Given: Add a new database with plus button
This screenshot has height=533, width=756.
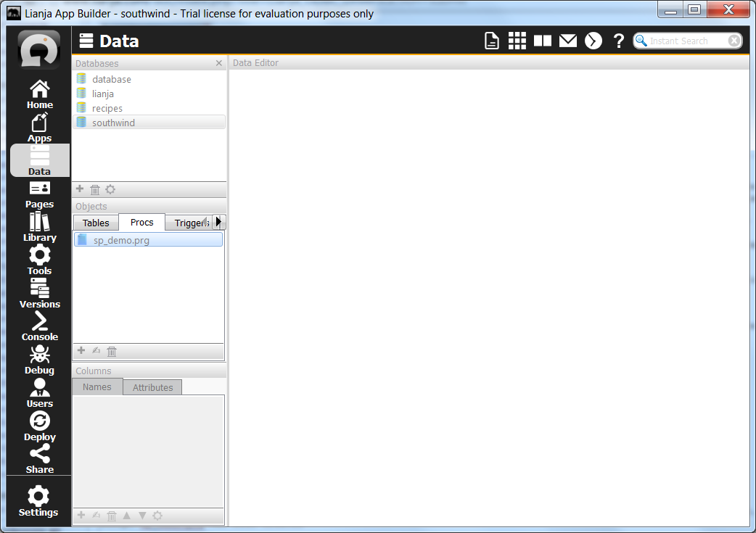Looking at the screenshot, I should click(x=80, y=189).
